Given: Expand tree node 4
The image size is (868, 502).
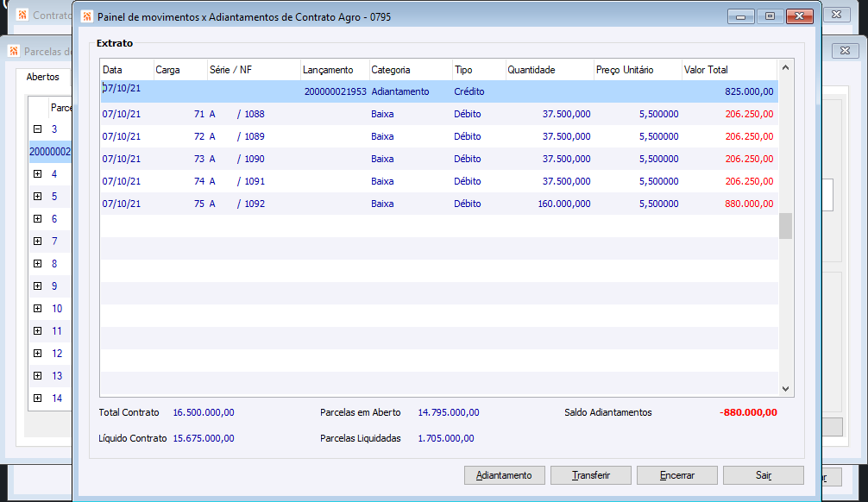Looking at the screenshot, I should [x=37, y=174].
